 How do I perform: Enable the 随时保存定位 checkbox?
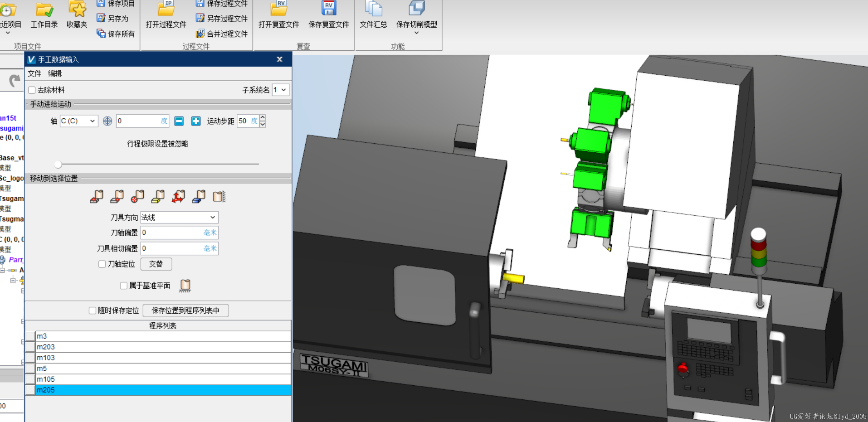point(93,310)
